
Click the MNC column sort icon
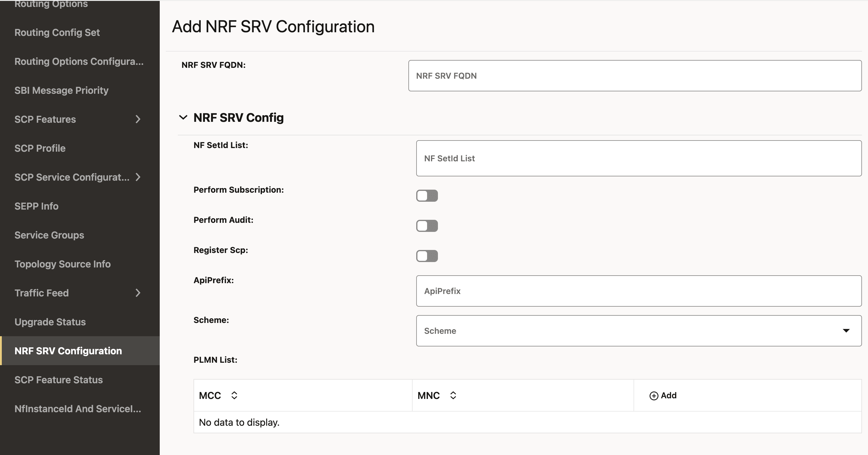pyautogui.click(x=453, y=395)
